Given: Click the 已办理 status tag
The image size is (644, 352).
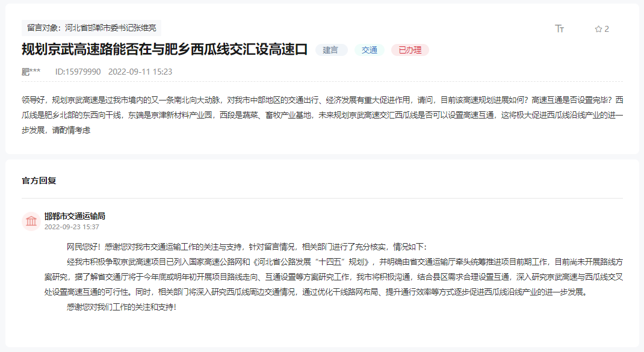Looking at the screenshot, I should pyautogui.click(x=410, y=50).
